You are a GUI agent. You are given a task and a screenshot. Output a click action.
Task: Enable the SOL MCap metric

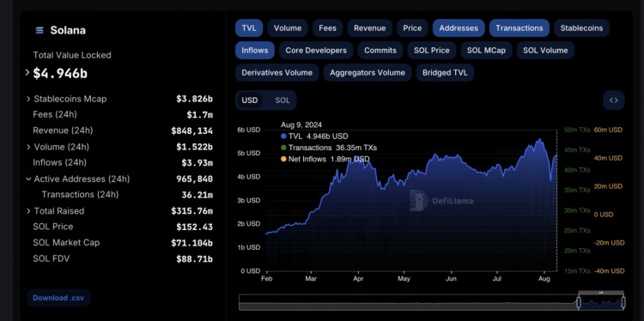(486, 50)
